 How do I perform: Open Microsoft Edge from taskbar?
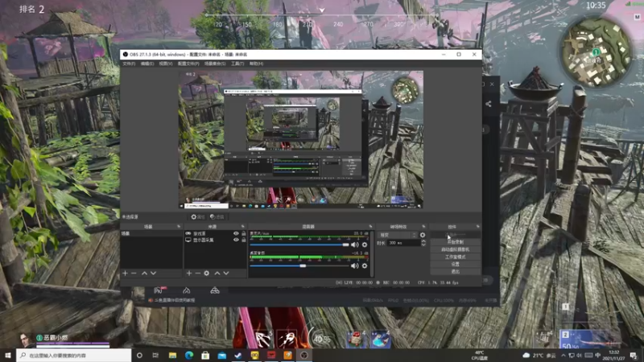click(x=189, y=356)
